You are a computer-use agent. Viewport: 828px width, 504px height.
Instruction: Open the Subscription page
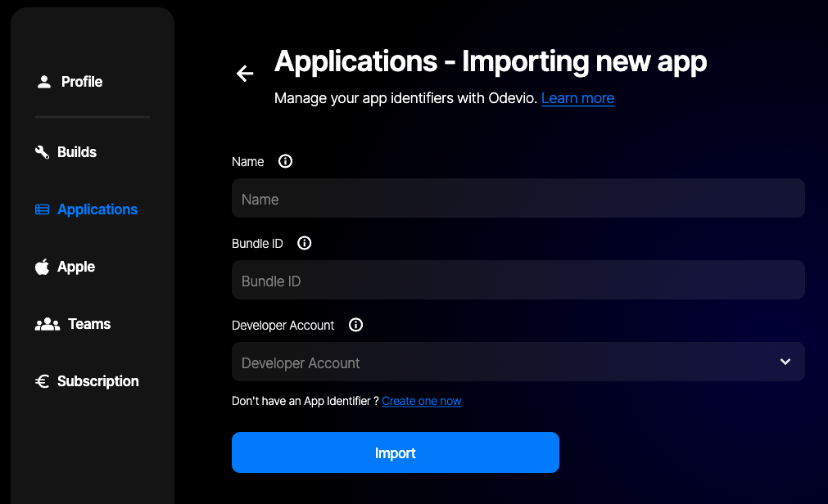97,381
